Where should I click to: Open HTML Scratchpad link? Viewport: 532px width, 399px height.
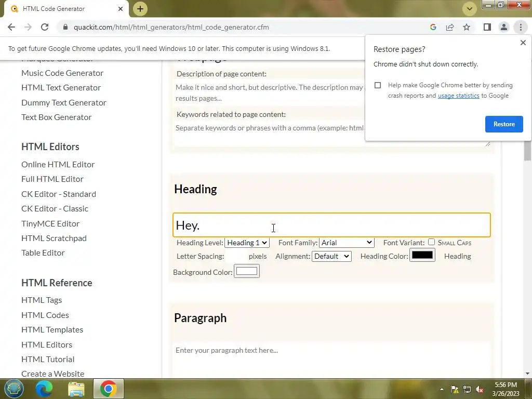click(54, 238)
